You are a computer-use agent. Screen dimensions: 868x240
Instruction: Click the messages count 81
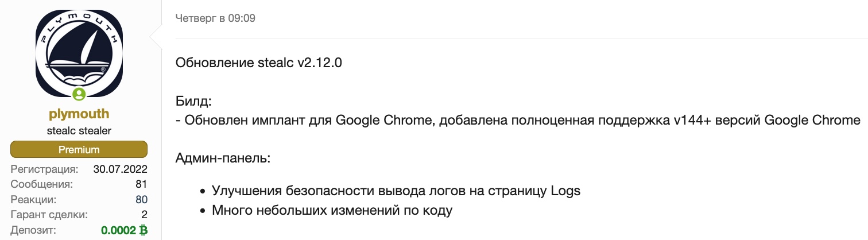pyautogui.click(x=141, y=184)
